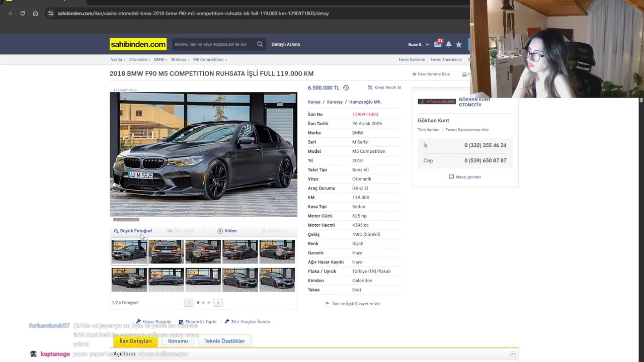Click the Hasar Sorgula icon
Viewport: 644px width, 362px height.
point(138,321)
